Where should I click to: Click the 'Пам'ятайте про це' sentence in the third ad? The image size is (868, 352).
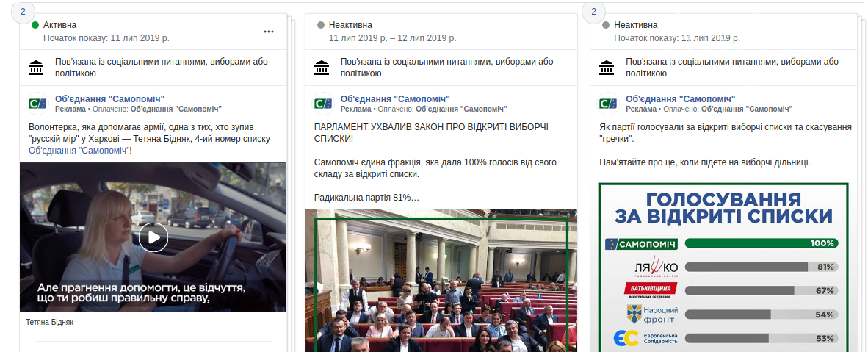point(705,162)
